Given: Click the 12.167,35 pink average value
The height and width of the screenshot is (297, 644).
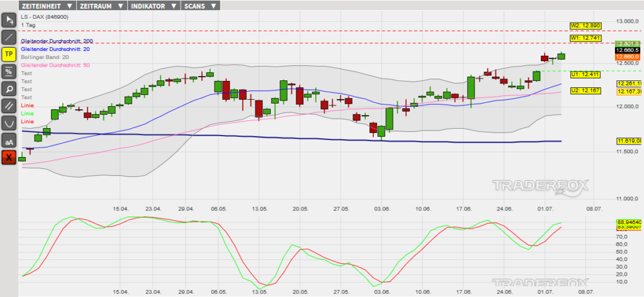Looking at the screenshot, I should pyautogui.click(x=630, y=92).
